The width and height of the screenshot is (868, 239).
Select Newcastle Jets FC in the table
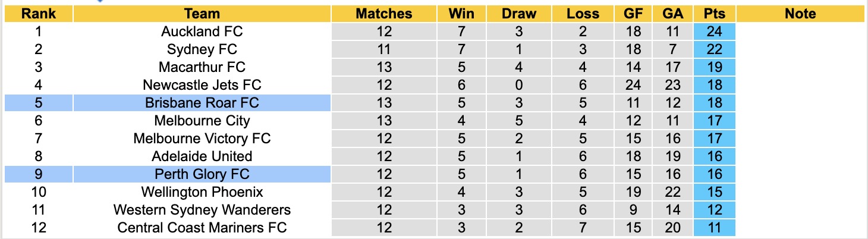(202, 85)
